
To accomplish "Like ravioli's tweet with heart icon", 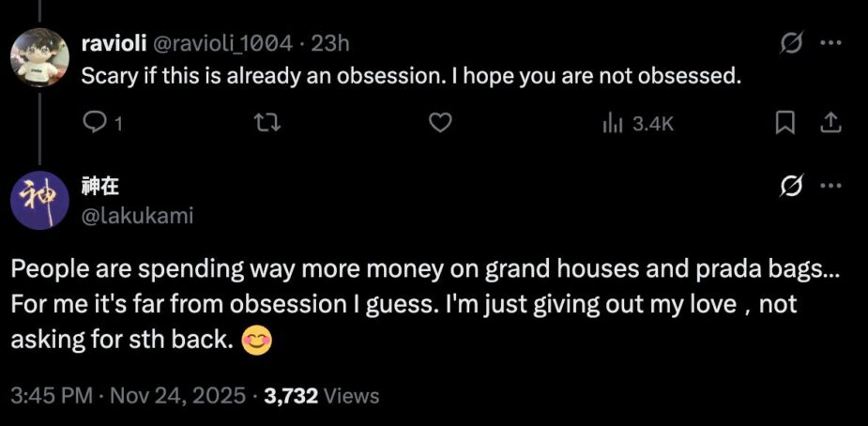I will 441,123.
